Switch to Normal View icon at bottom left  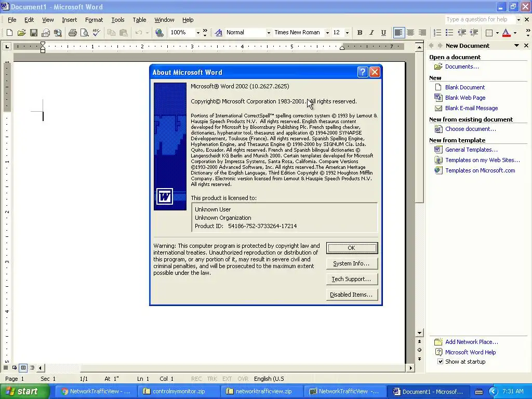pos(6,367)
